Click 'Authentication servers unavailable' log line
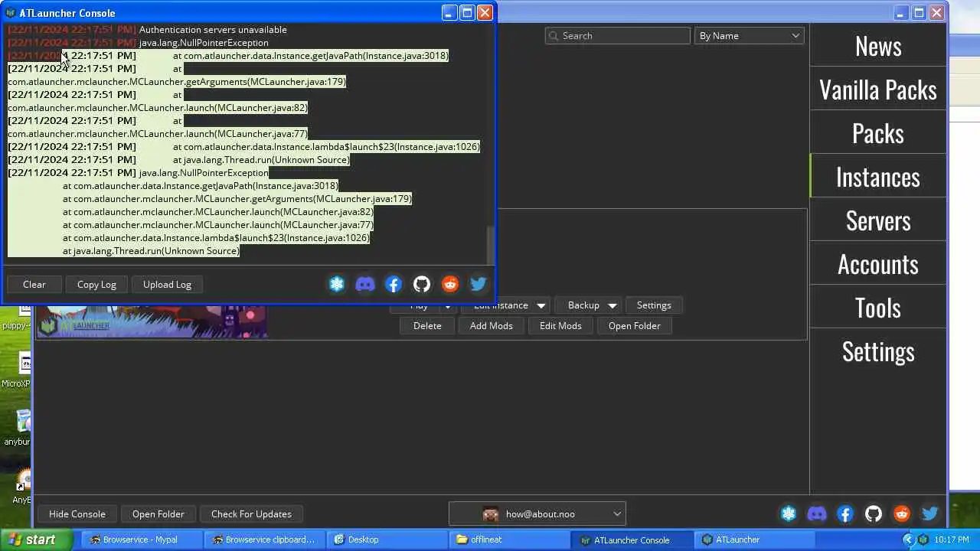Image resolution: width=980 pixels, height=551 pixels. click(x=213, y=30)
